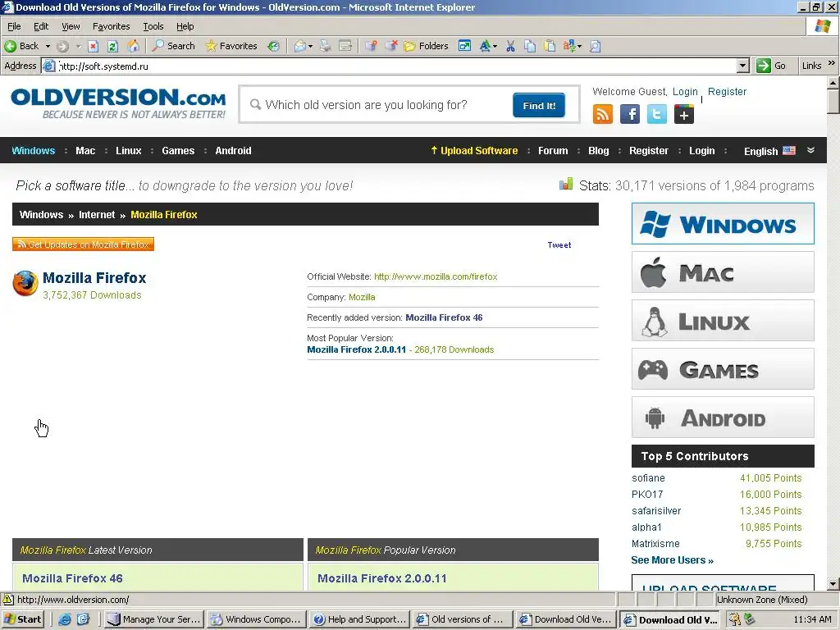
Task: Open the Help menu
Action: [185, 26]
